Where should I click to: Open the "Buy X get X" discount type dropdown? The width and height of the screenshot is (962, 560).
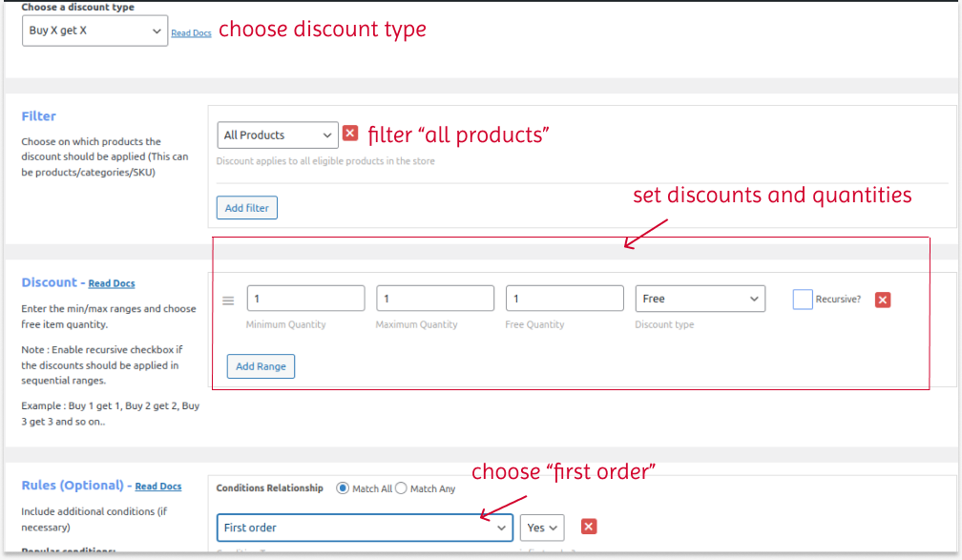[x=94, y=31]
